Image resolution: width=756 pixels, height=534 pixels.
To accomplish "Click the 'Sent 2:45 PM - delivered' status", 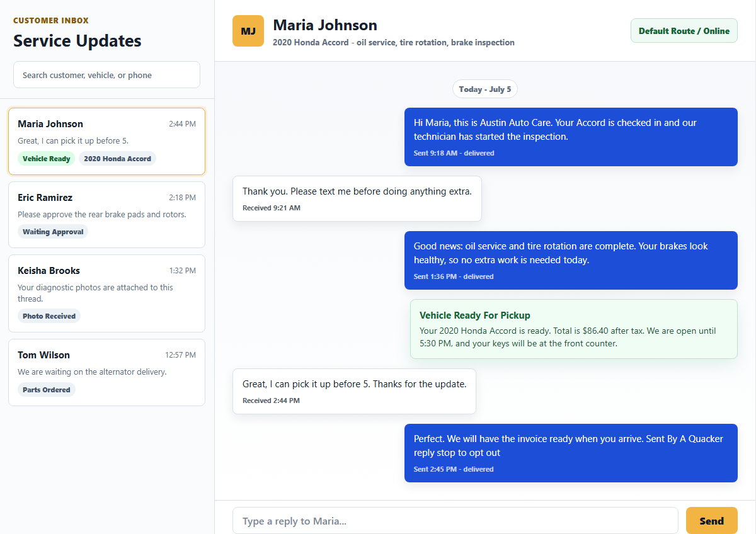I will tap(454, 469).
